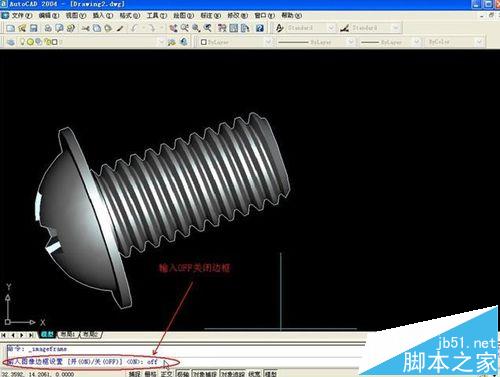Click the Undo arrow icon

(x=135, y=28)
